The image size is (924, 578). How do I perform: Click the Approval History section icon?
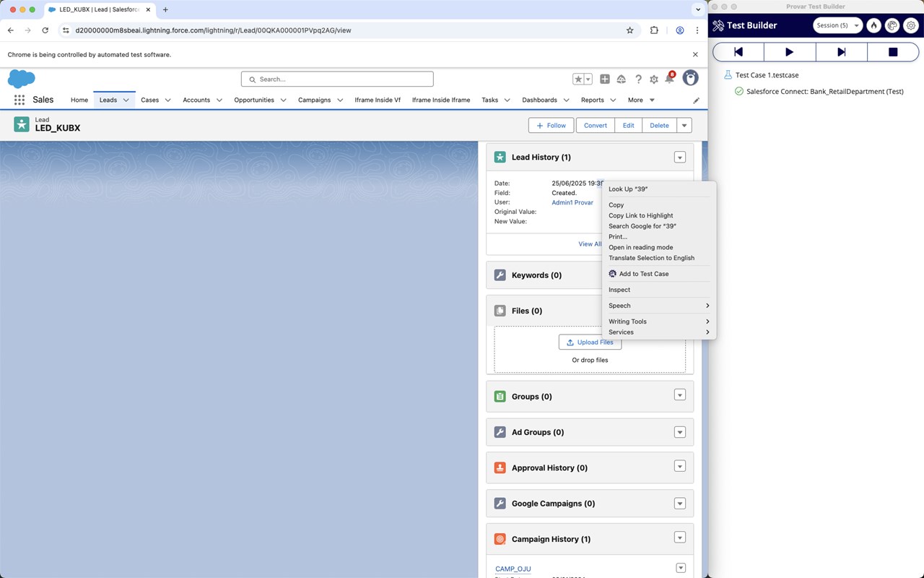pyautogui.click(x=500, y=467)
